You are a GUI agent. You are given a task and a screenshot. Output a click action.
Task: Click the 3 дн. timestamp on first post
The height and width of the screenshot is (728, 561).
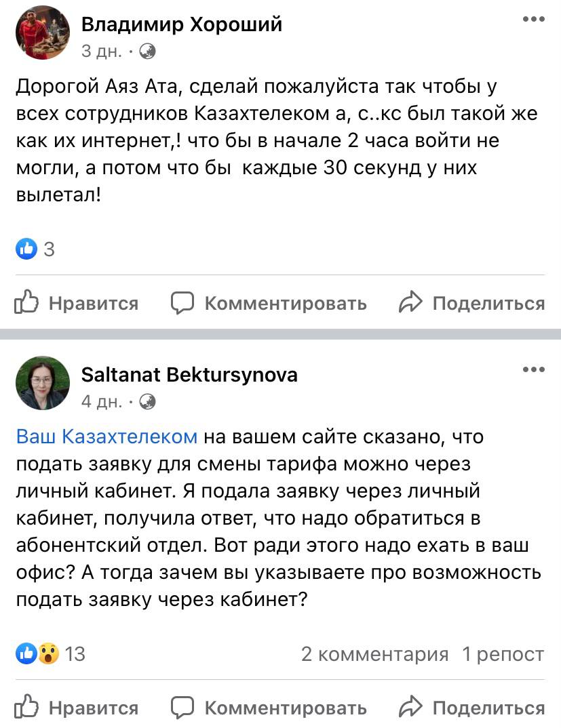point(101,51)
